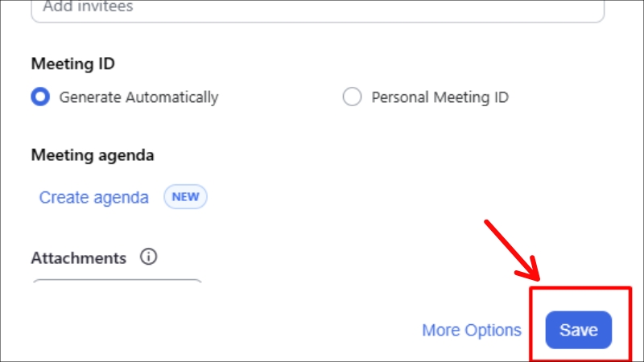Screen dimensions: 644x362
Task: Choose the Personal Meeting ID radio option
Action: (352, 97)
